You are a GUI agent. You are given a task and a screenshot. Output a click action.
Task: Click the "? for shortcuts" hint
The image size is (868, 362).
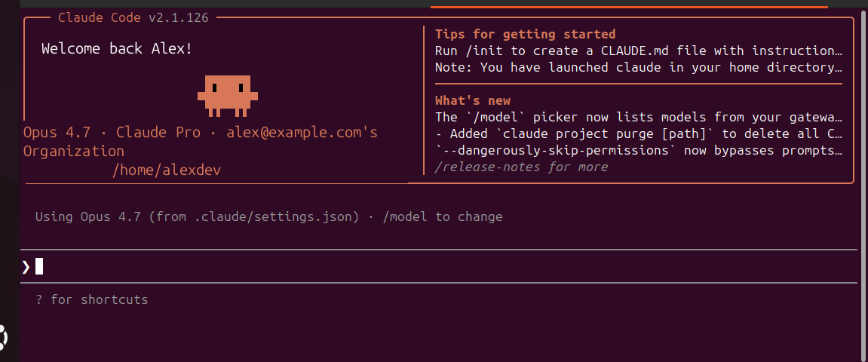click(92, 300)
